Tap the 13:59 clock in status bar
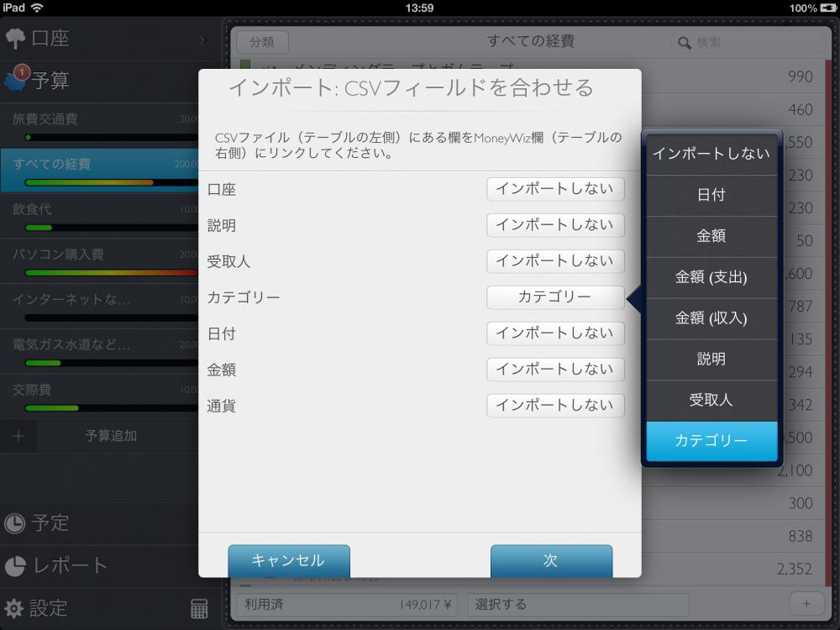Screen dimensions: 840x630 pyautogui.click(x=419, y=8)
